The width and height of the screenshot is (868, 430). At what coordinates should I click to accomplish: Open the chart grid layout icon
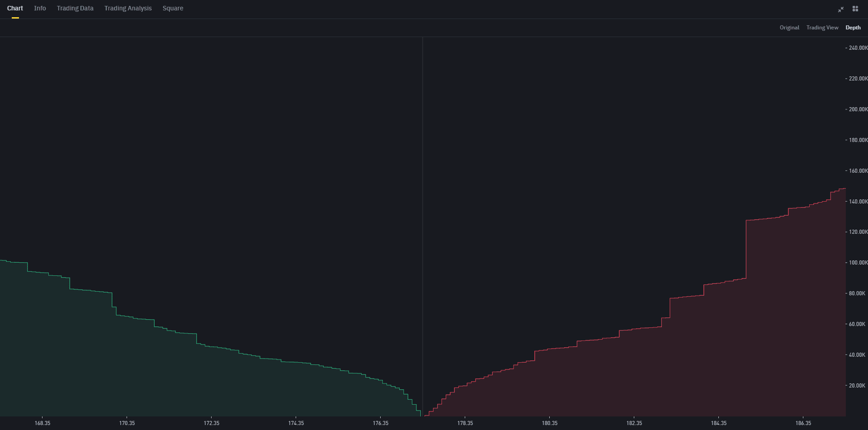click(x=855, y=9)
